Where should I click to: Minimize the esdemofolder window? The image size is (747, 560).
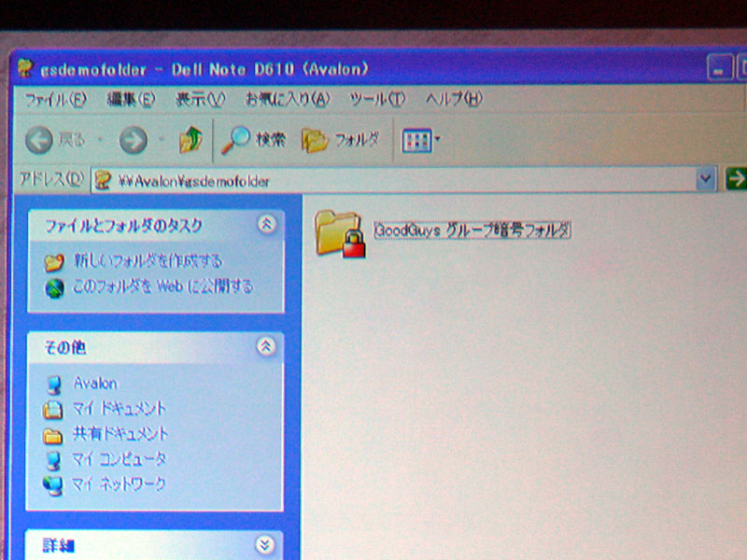tap(719, 68)
